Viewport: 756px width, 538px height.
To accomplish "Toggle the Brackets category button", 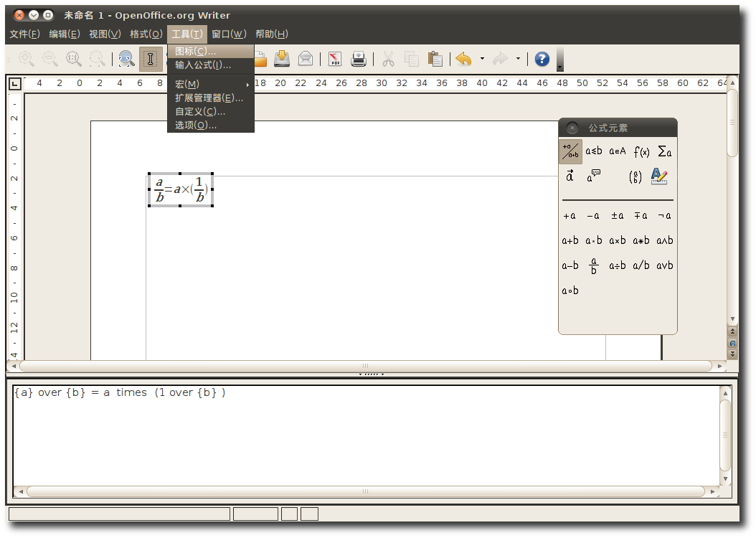I will click(x=635, y=176).
